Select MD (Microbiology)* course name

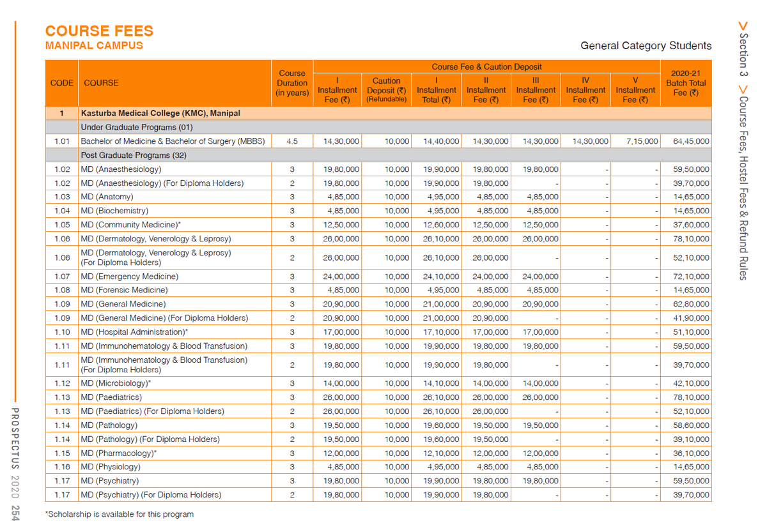pyautogui.click(x=116, y=383)
